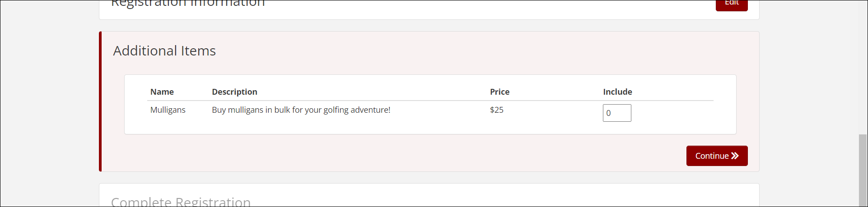The image size is (868, 207).
Task: Click the mulligans description text
Action: (x=301, y=110)
